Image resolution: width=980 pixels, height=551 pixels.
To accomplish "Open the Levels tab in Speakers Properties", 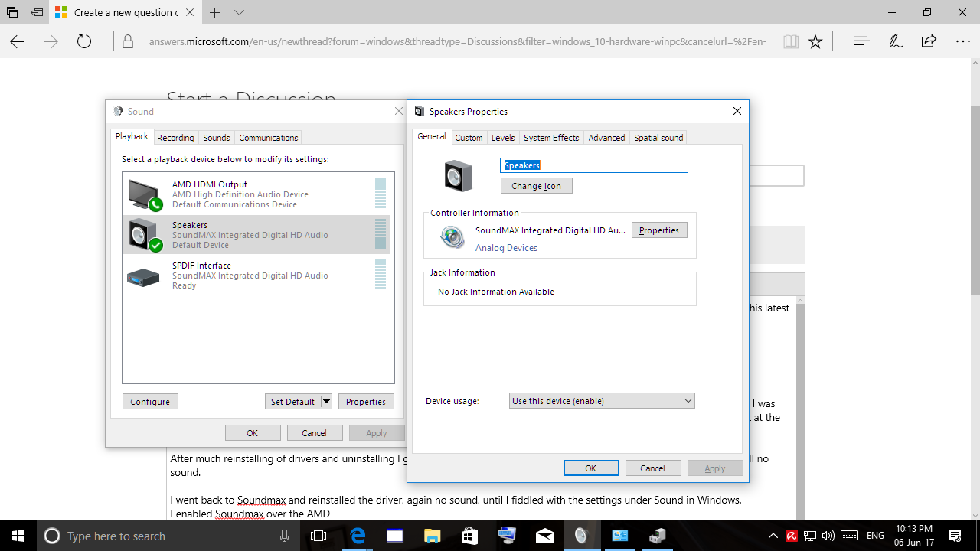I will point(503,138).
